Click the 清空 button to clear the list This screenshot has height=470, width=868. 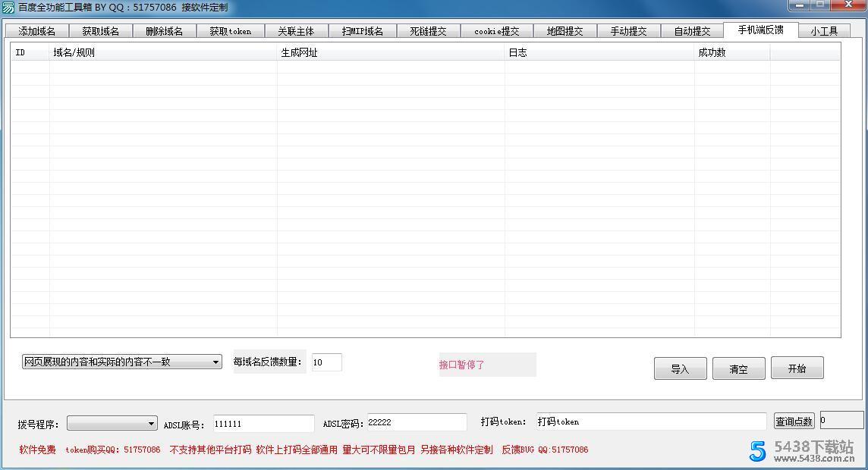(x=737, y=368)
